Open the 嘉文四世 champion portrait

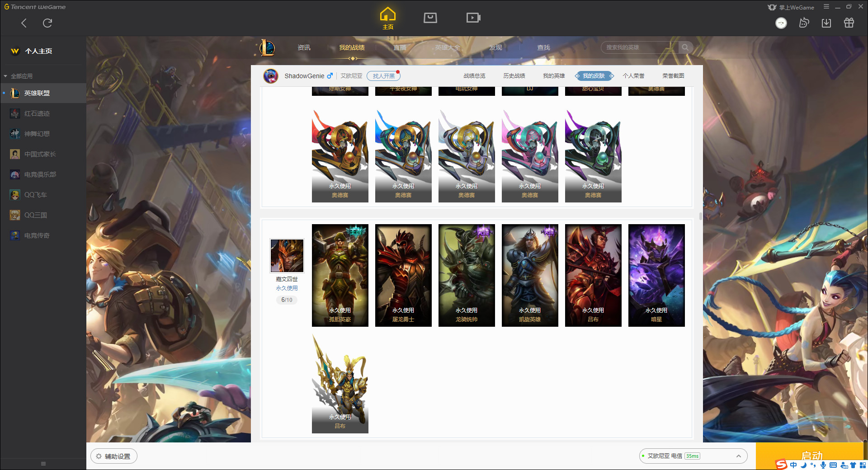tap(287, 256)
